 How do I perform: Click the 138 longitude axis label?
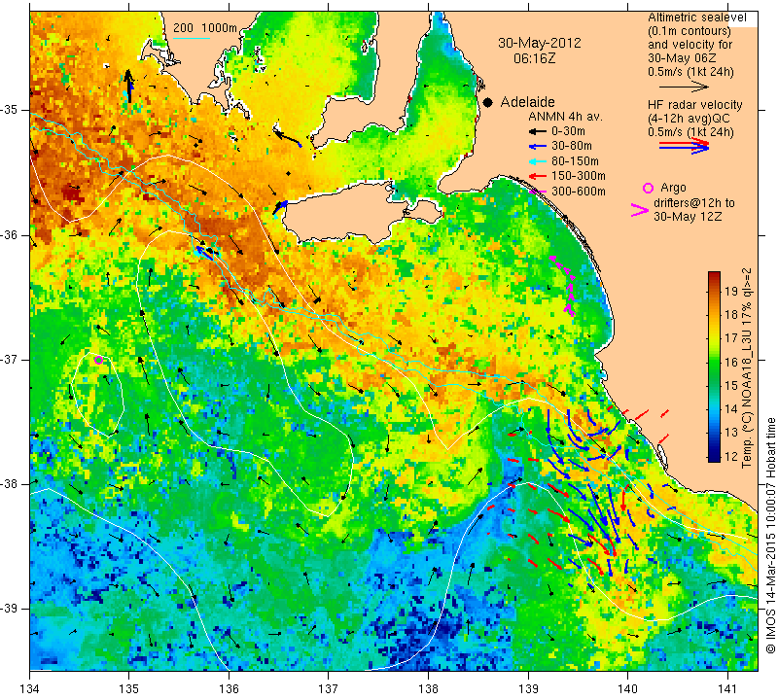(x=428, y=689)
